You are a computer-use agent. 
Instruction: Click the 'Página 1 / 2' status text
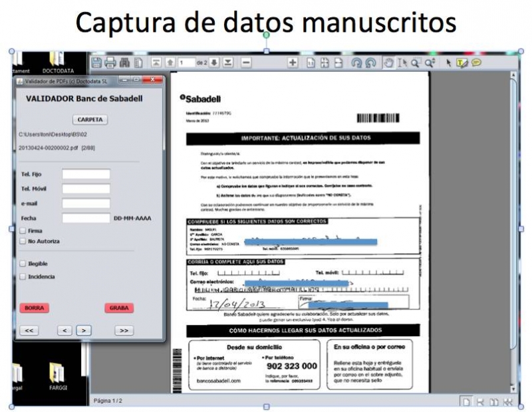(108, 401)
